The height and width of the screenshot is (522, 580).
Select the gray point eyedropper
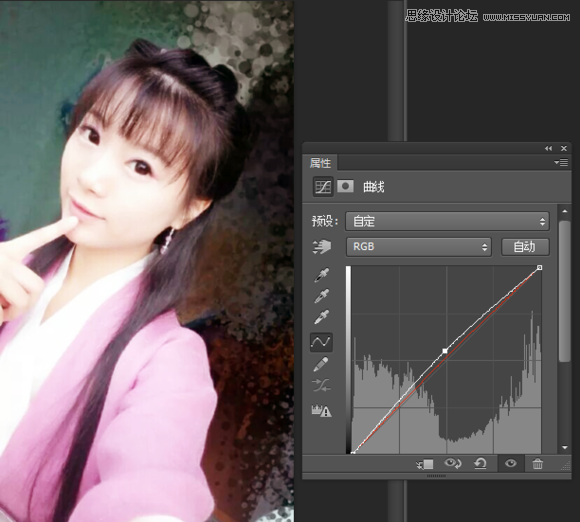point(322,296)
